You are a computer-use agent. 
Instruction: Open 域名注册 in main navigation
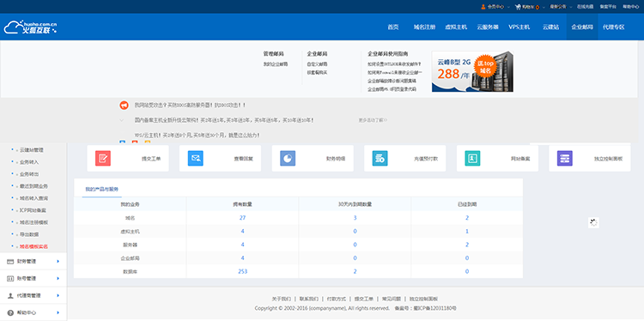(424, 27)
